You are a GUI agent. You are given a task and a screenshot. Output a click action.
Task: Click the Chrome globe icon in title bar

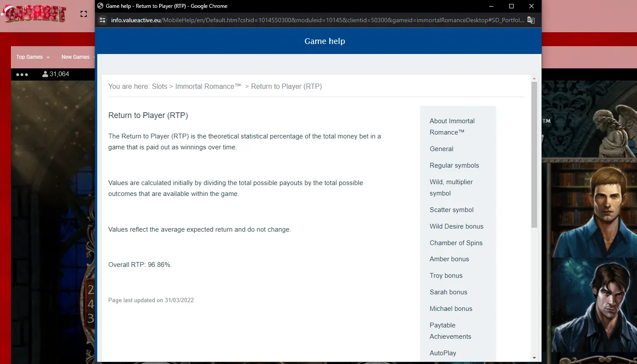tap(100, 6)
